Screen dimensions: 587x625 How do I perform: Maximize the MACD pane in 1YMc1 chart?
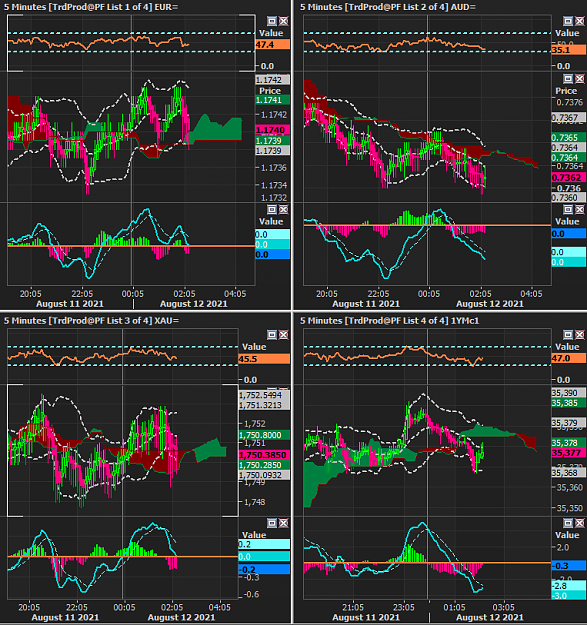point(568,523)
